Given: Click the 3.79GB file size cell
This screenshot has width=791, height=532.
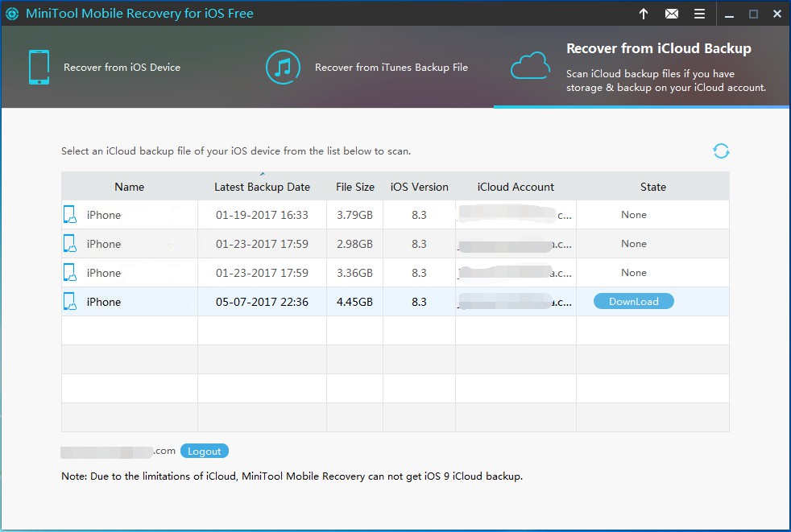Looking at the screenshot, I should coord(354,215).
